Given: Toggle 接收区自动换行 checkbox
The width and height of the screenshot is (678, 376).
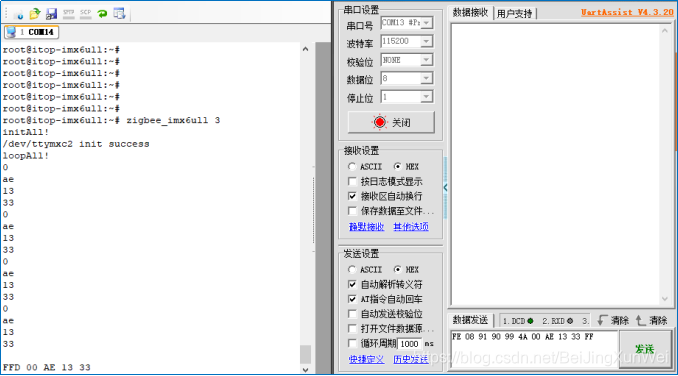Looking at the screenshot, I should click(x=352, y=196).
